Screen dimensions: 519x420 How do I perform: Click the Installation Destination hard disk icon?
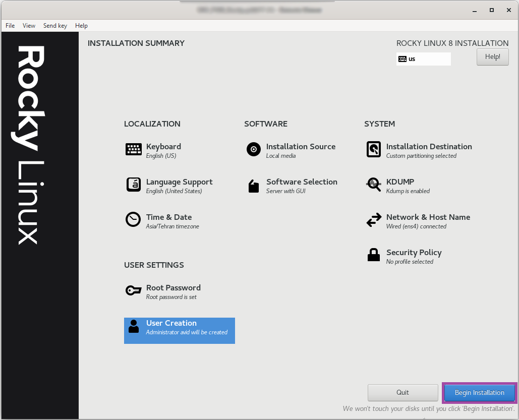click(374, 149)
